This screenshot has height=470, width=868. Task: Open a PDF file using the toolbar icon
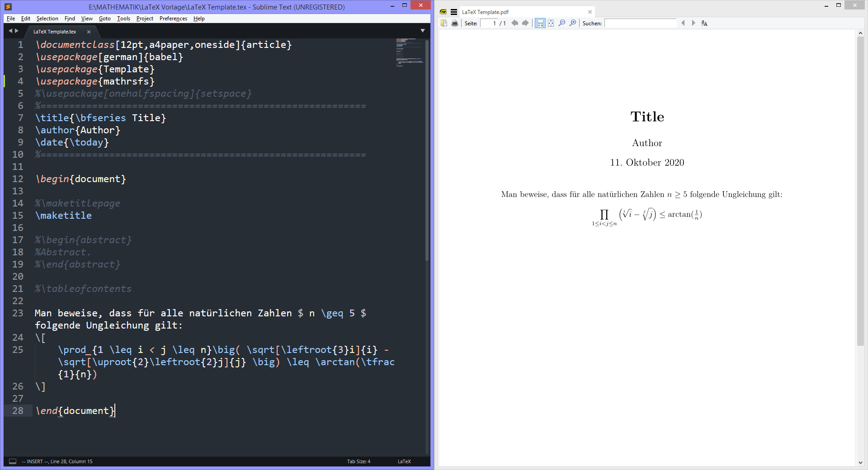click(x=444, y=23)
